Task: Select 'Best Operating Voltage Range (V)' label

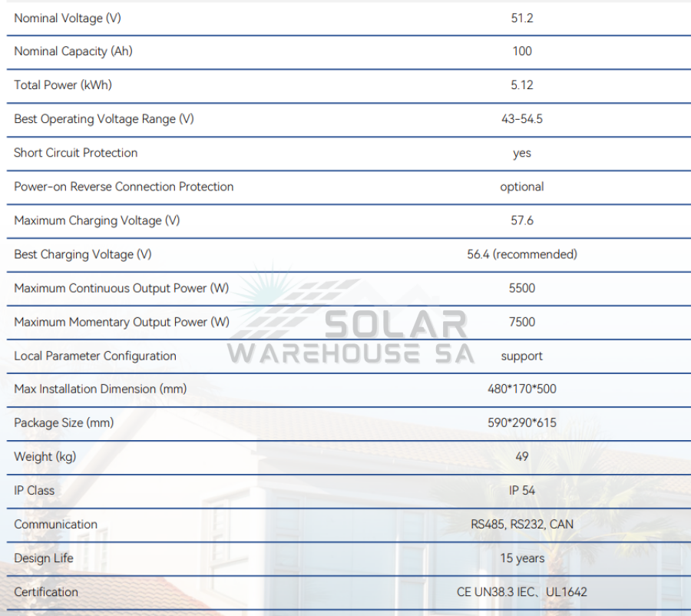Action: [104, 119]
